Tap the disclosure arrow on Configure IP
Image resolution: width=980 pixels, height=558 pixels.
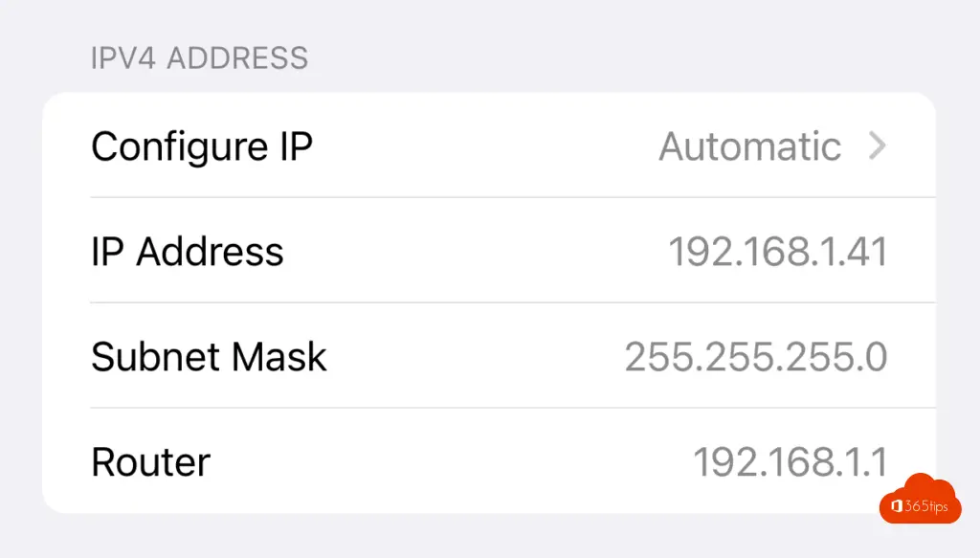(877, 146)
